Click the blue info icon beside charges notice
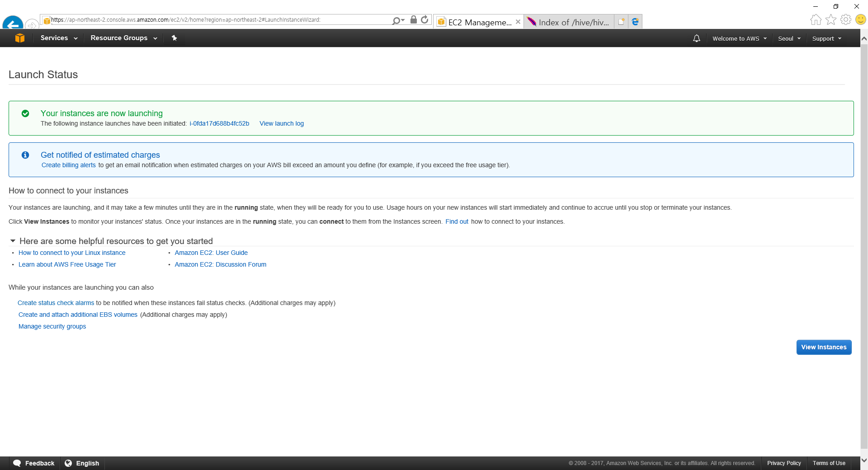The height and width of the screenshot is (470, 868). 25,155
